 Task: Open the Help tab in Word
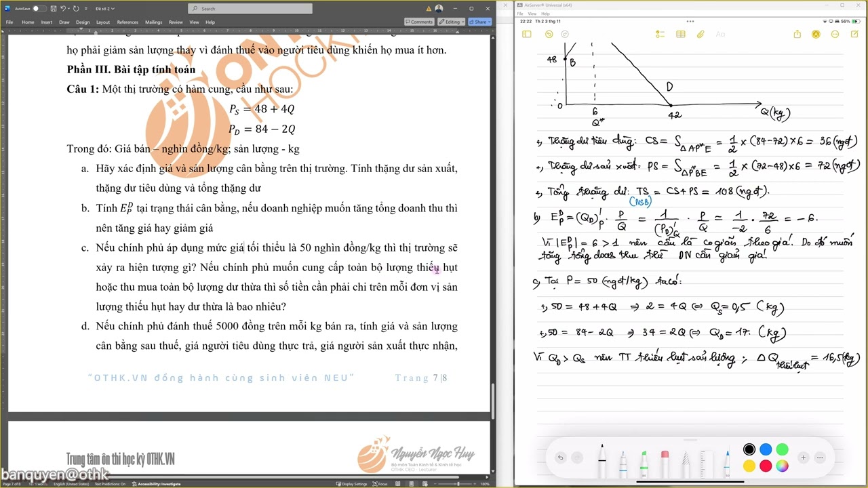[210, 22]
